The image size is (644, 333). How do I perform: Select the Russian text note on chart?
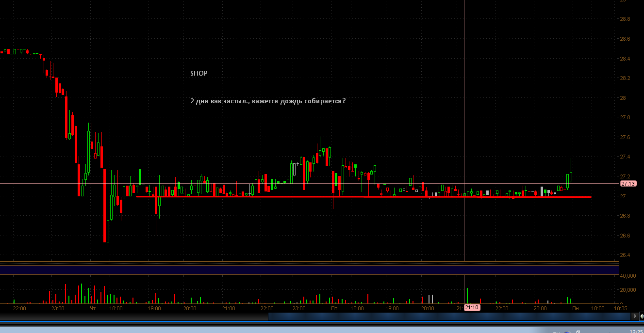point(268,101)
